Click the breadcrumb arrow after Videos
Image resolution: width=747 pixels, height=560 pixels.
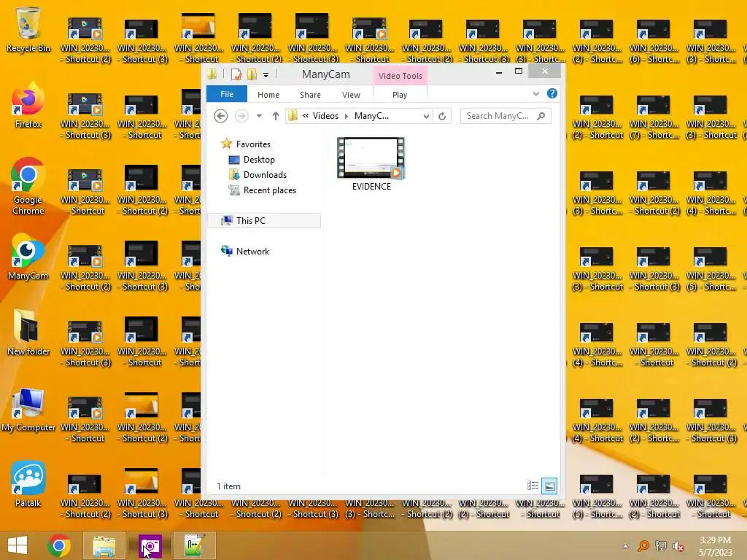(x=347, y=116)
